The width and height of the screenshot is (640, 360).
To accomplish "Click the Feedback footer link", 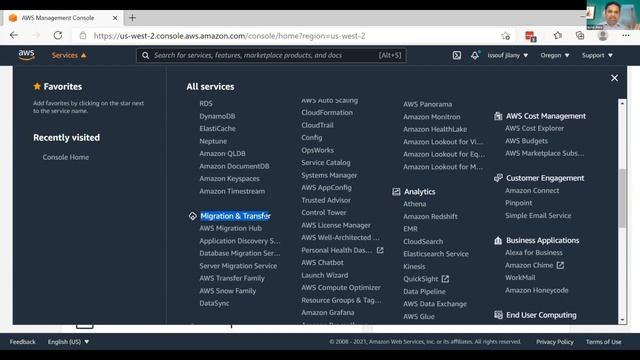I will [22, 342].
